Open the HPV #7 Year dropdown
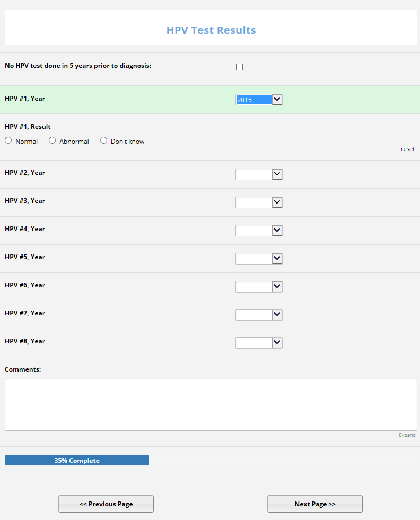The width and height of the screenshot is (420, 520). point(259,315)
